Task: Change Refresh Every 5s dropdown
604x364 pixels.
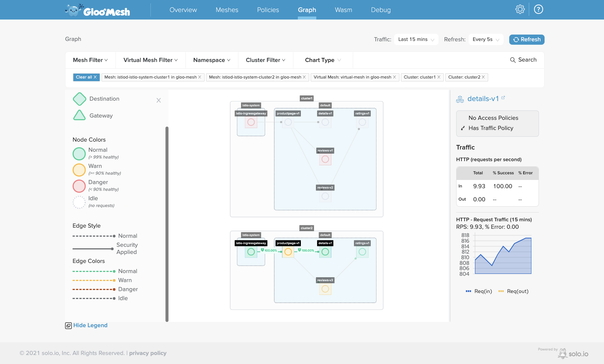Action: 486,39
